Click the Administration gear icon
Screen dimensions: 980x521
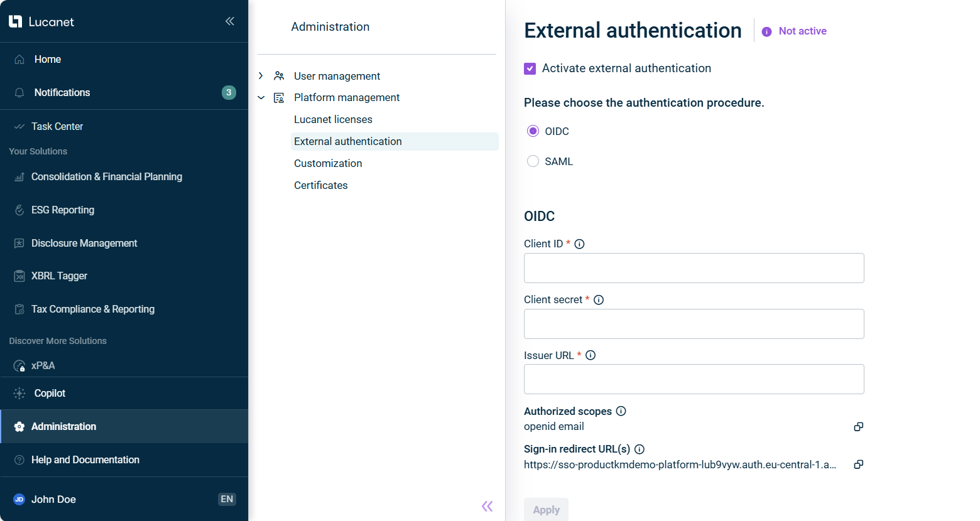pos(19,427)
